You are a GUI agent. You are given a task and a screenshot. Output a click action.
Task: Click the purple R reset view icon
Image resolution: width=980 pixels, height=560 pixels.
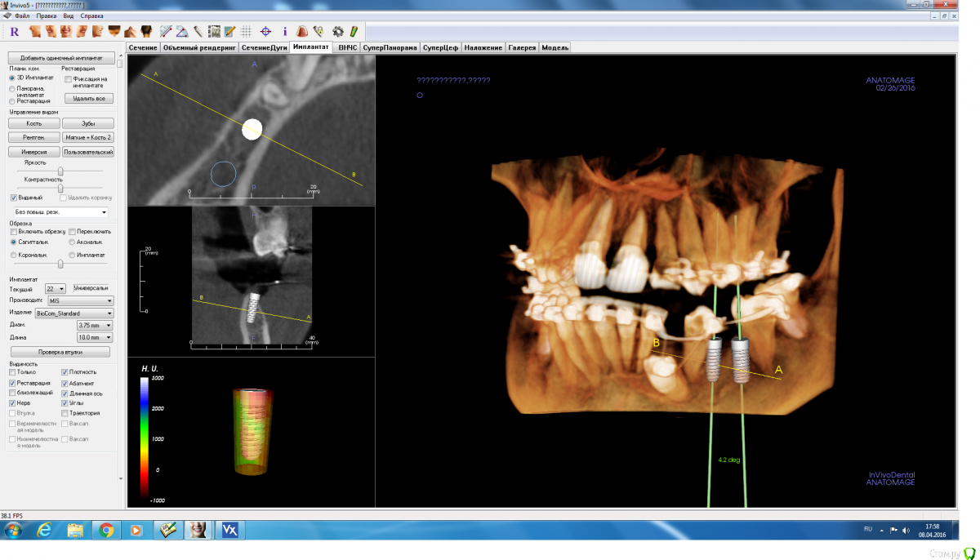pyautogui.click(x=15, y=32)
